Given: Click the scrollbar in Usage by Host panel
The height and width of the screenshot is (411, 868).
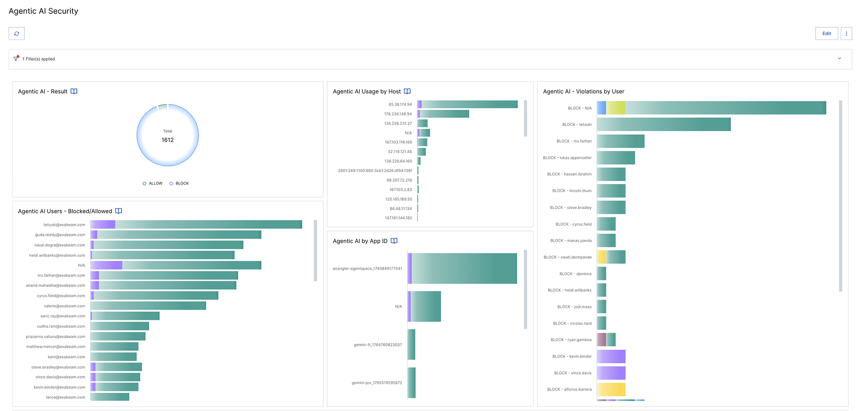Looking at the screenshot, I should click(x=526, y=118).
